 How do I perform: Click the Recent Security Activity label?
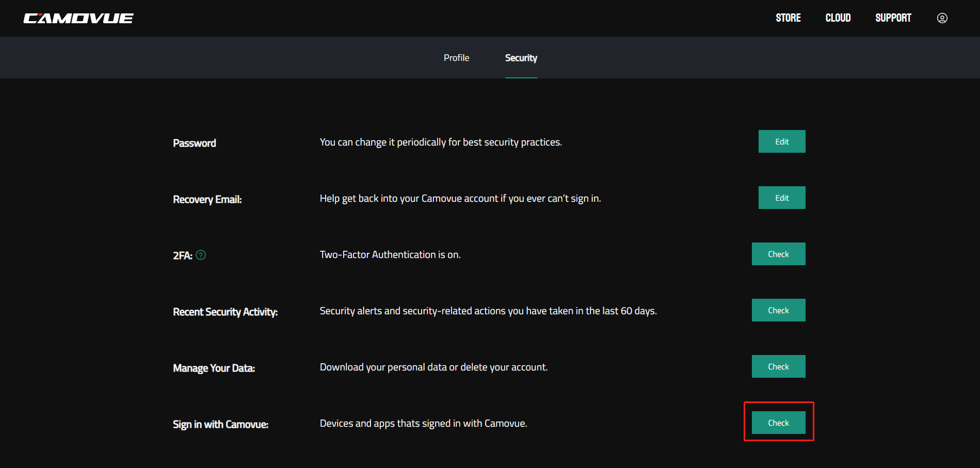click(226, 312)
